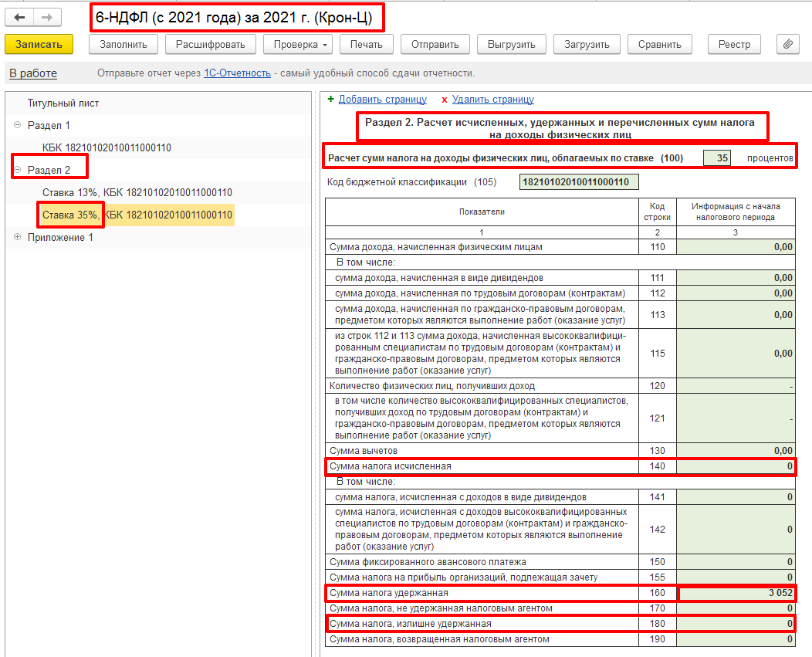The image size is (812, 657).
Task: Select Титульный лист in the tree
Action: 63,103
